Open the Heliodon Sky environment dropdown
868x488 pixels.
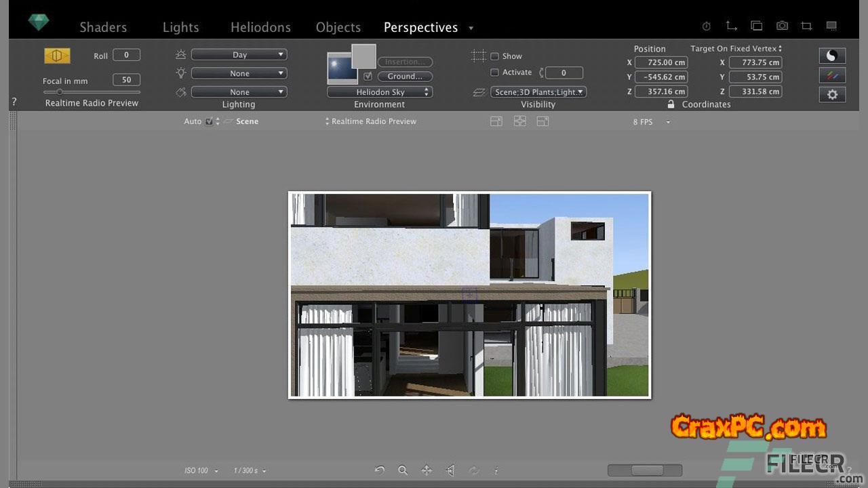379,92
